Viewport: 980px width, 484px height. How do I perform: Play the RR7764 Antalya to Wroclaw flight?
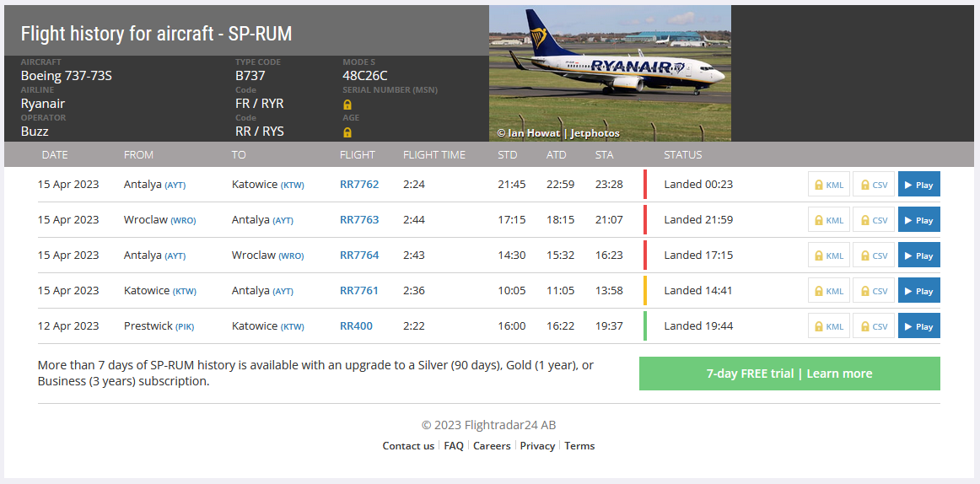918,255
